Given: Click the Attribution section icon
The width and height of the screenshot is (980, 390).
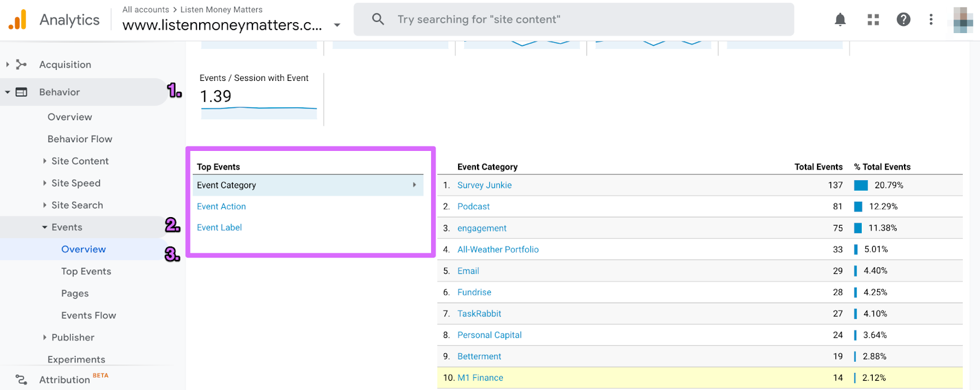Looking at the screenshot, I should coord(21,380).
